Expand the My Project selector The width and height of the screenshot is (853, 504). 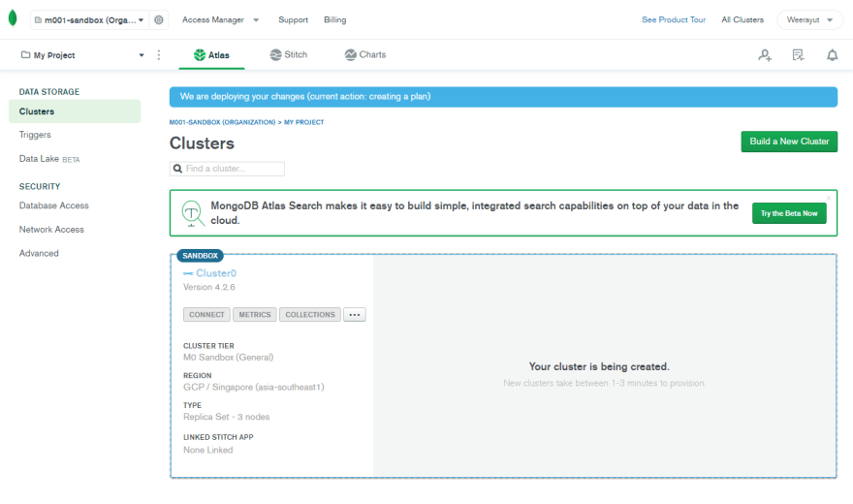[82, 55]
